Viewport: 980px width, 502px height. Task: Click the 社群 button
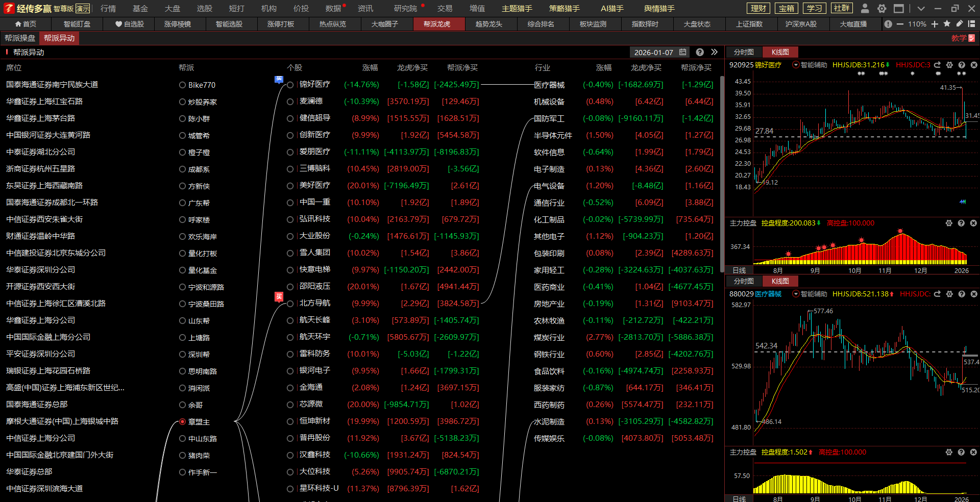point(841,8)
